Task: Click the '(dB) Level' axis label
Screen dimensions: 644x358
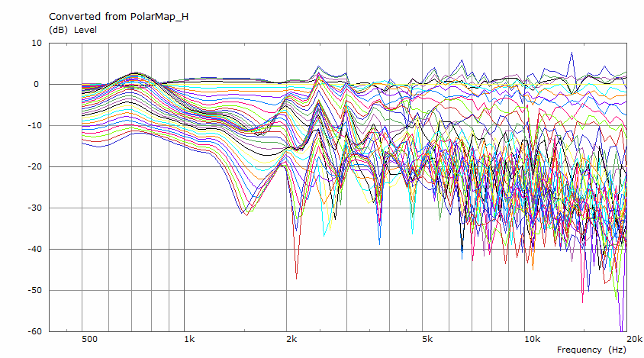Action: coord(72,30)
